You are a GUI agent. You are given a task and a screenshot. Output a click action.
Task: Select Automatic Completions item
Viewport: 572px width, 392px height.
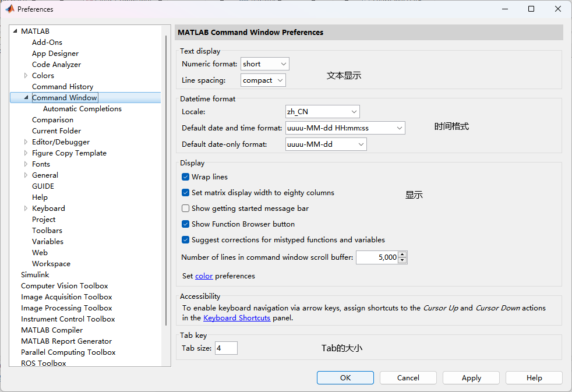(82, 109)
